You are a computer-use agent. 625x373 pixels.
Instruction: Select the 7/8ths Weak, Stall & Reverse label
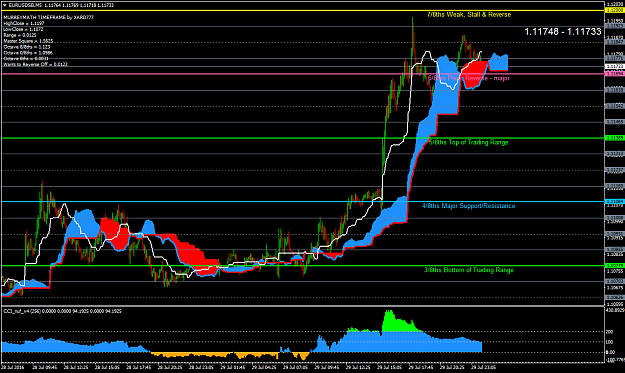click(469, 15)
